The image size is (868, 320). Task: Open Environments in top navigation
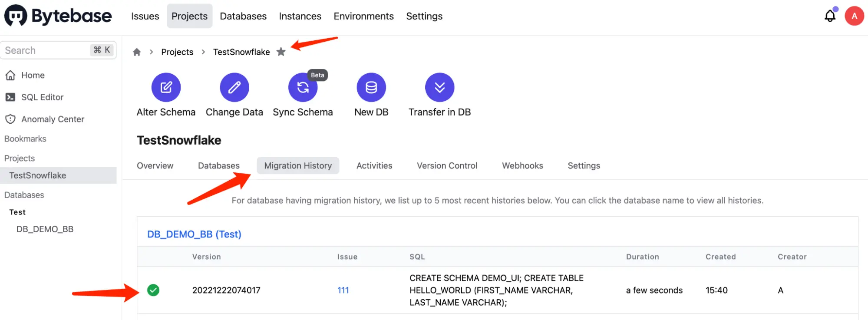363,16
